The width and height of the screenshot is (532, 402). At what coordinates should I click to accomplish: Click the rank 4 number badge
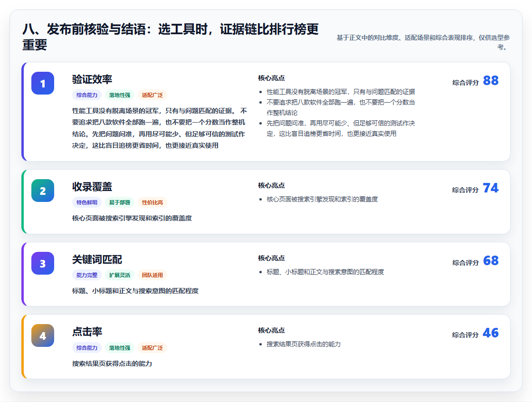(43, 335)
